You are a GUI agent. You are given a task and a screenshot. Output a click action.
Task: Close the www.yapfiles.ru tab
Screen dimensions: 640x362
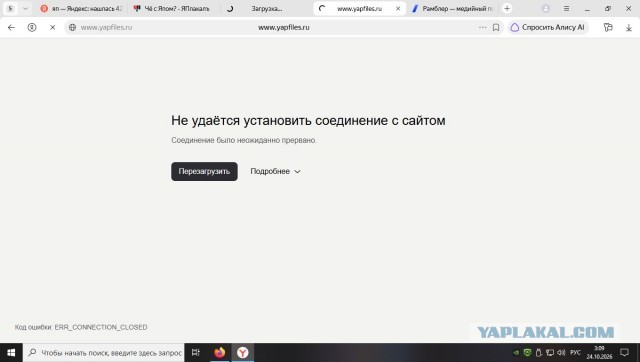click(398, 8)
